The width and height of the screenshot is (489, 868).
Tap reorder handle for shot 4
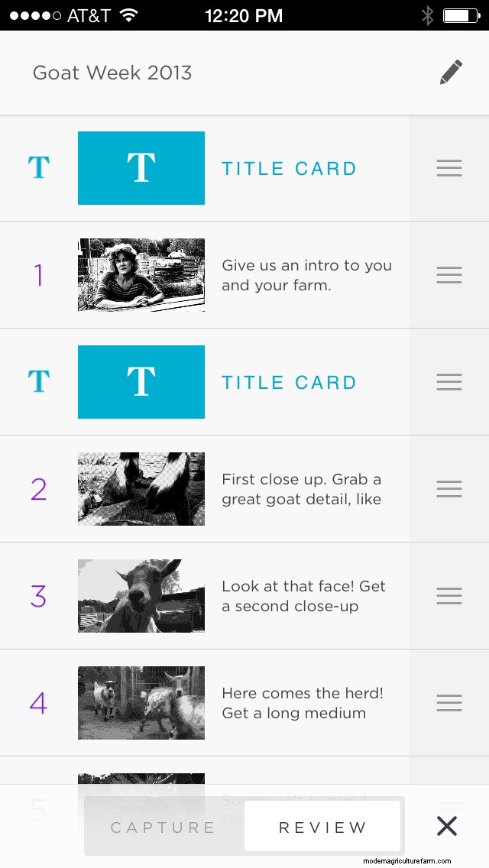point(449,703)
